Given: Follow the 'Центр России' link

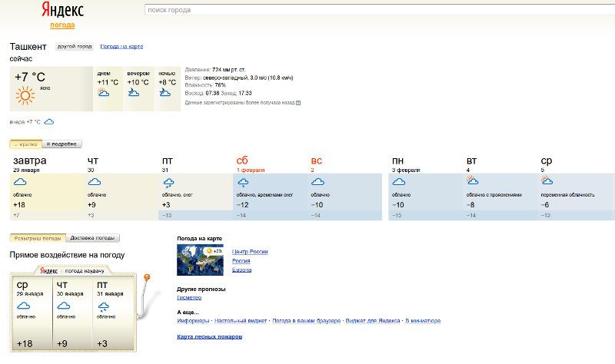Looking at the screenshot, I should [x=250, y=252].
